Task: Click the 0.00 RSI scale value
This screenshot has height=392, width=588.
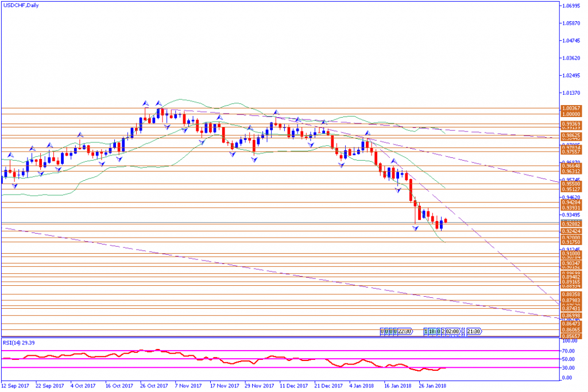Action: point(568,378)
